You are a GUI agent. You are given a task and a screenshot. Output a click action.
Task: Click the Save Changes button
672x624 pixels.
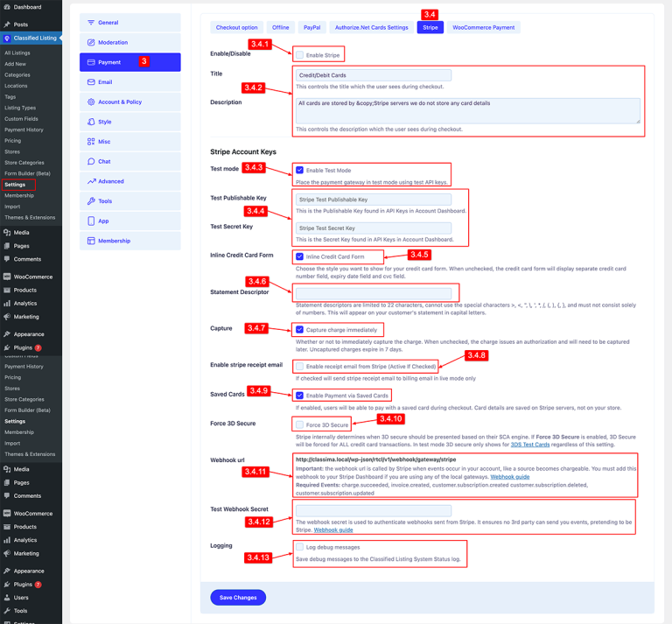click(x=238, y=598)
